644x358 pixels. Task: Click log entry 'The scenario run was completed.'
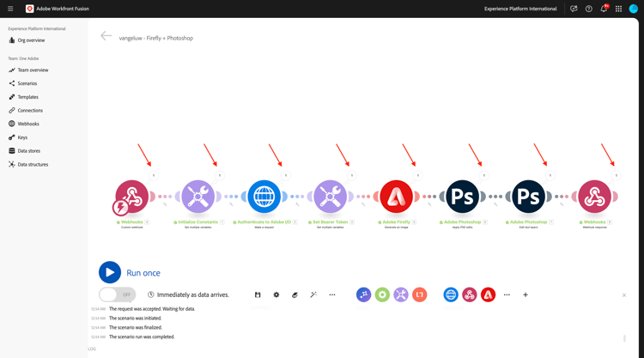point(142,337)
